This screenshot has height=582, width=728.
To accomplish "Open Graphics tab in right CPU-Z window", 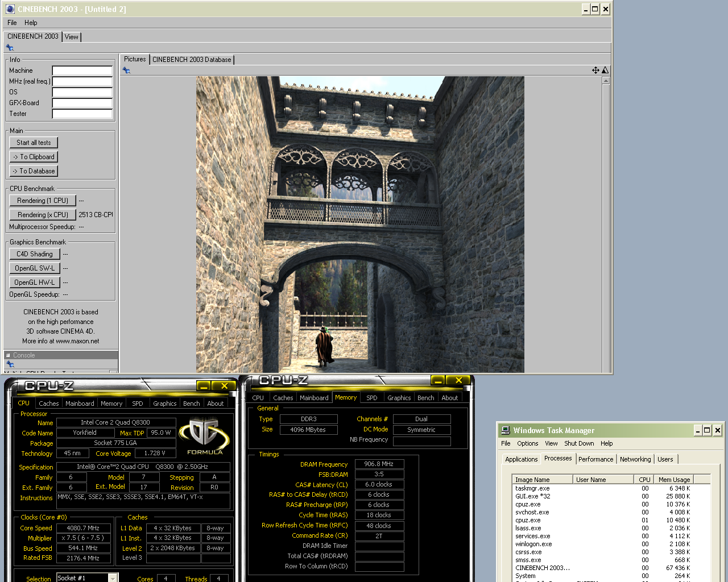I will pyautogui.click(x=399, y=398).
